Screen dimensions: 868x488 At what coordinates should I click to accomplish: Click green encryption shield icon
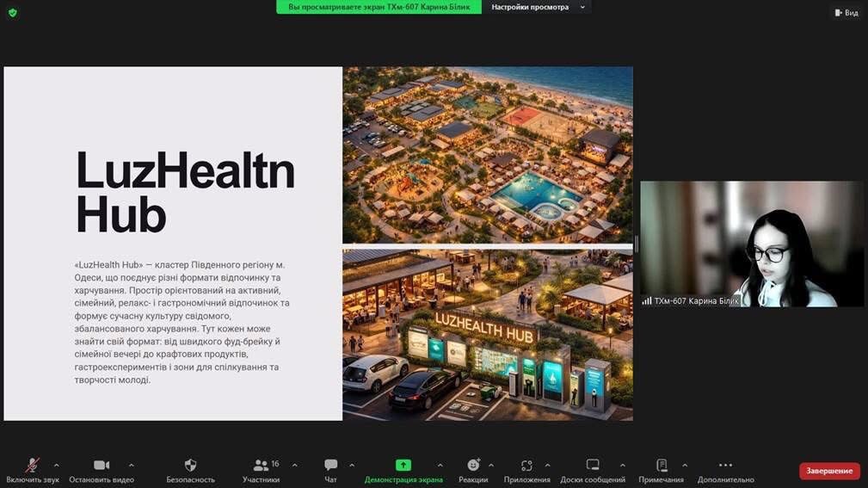pyautogui.click(x=12, y=13)
